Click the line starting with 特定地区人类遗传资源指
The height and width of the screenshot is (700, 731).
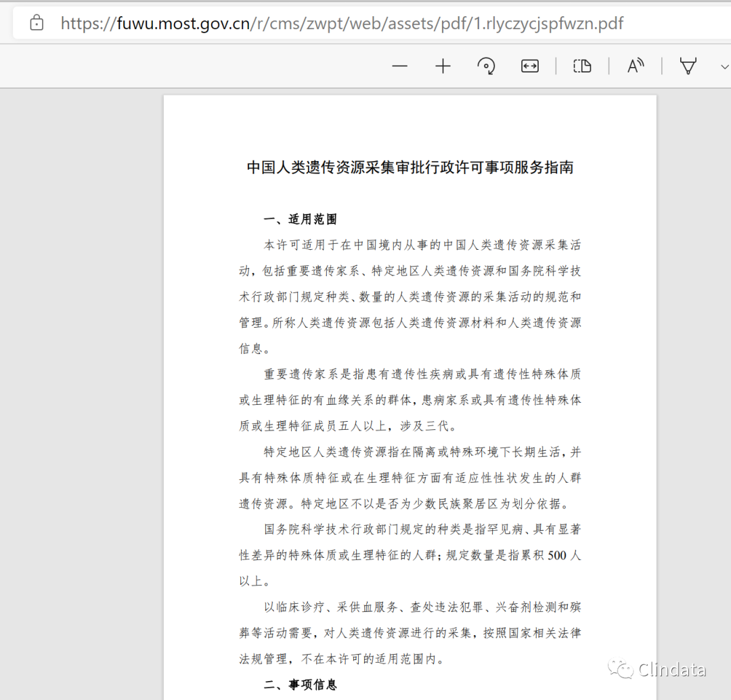pos(422,452)
